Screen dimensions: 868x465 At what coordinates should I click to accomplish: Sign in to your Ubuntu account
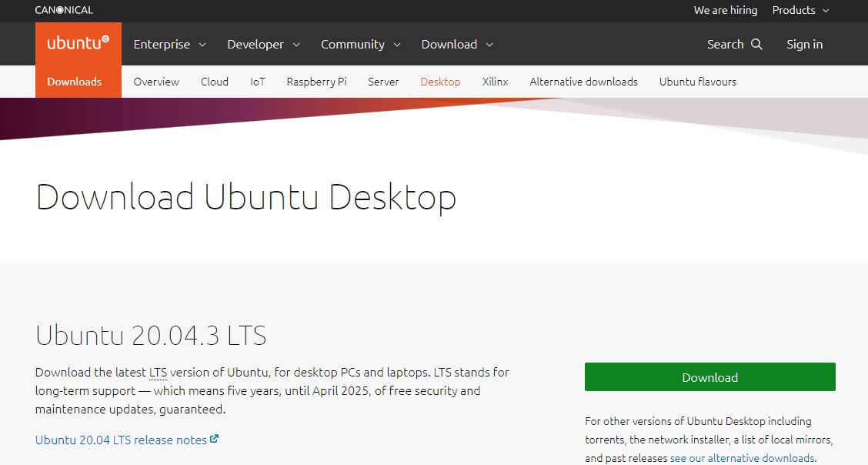coord(804,44)
